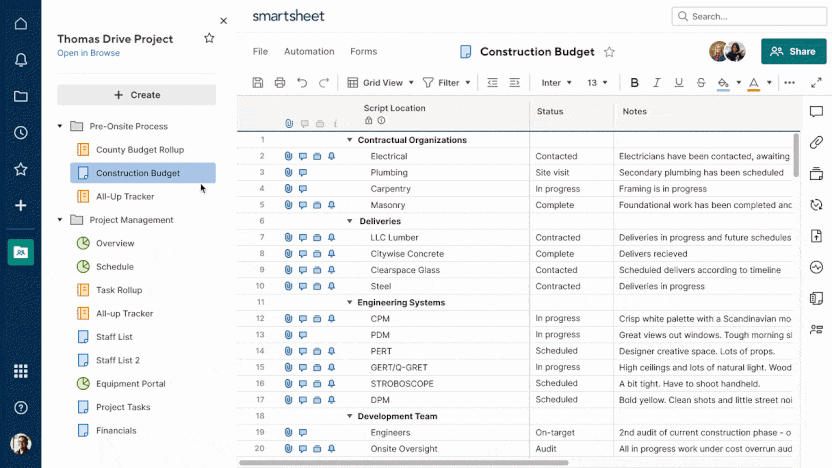The height and width of the screenshot is (468, 832).
Task: Click the horizontal scrollbar below grid
Action: coord(404,463)
